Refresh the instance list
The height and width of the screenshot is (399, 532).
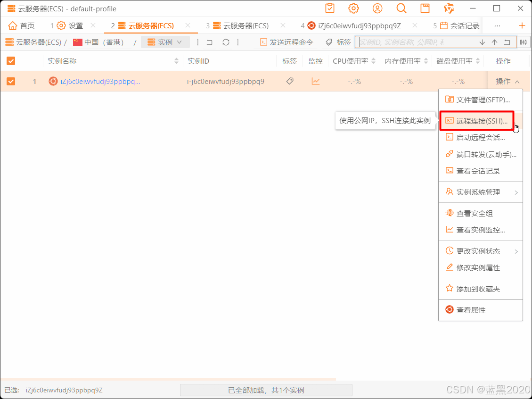pos(226,42)
